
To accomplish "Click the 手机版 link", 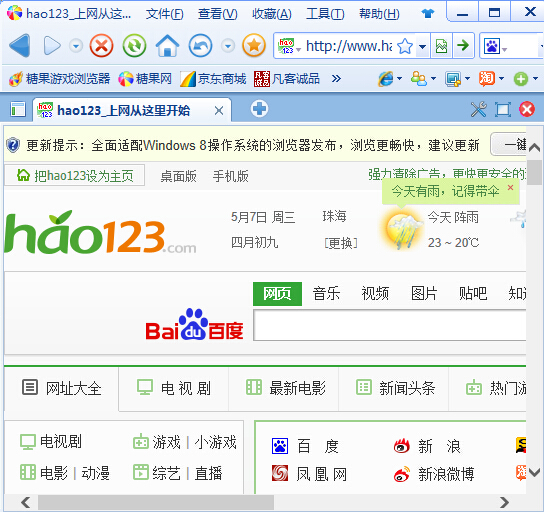I will (x=231, y=176).
